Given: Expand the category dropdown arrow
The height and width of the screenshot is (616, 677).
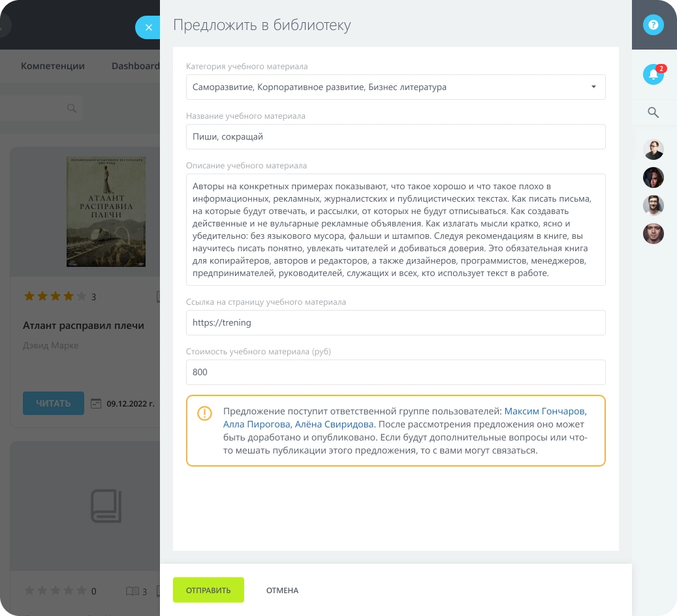Looking at the screenshot, I should pos(593,87).
